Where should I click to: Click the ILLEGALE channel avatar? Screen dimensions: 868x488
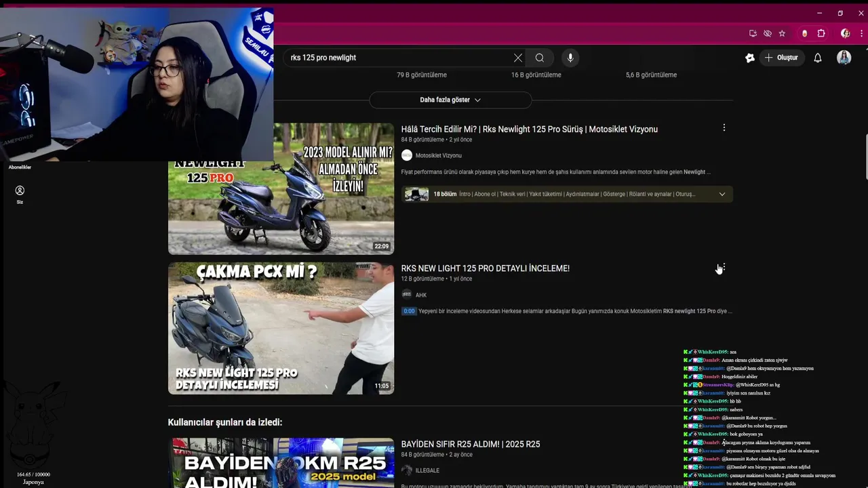[407, 470]
